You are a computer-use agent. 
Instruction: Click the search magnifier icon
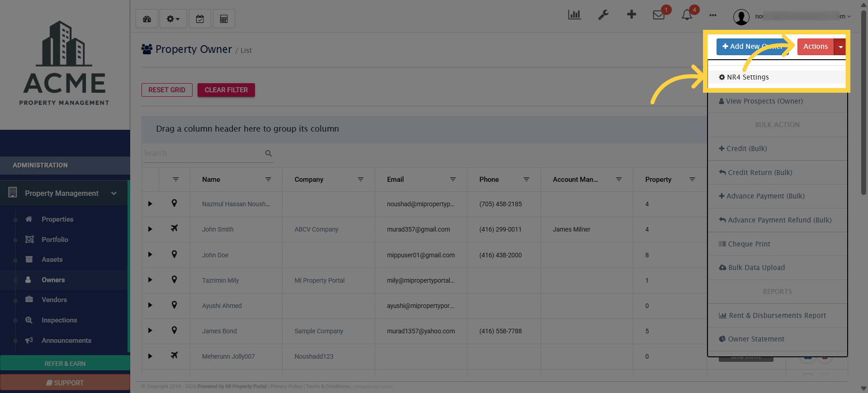[269, 154]
